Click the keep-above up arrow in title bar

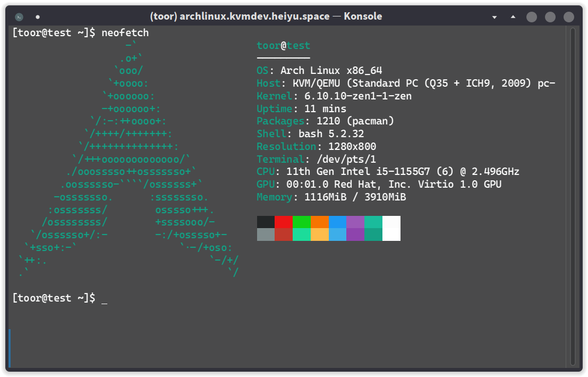coord(513,17)
